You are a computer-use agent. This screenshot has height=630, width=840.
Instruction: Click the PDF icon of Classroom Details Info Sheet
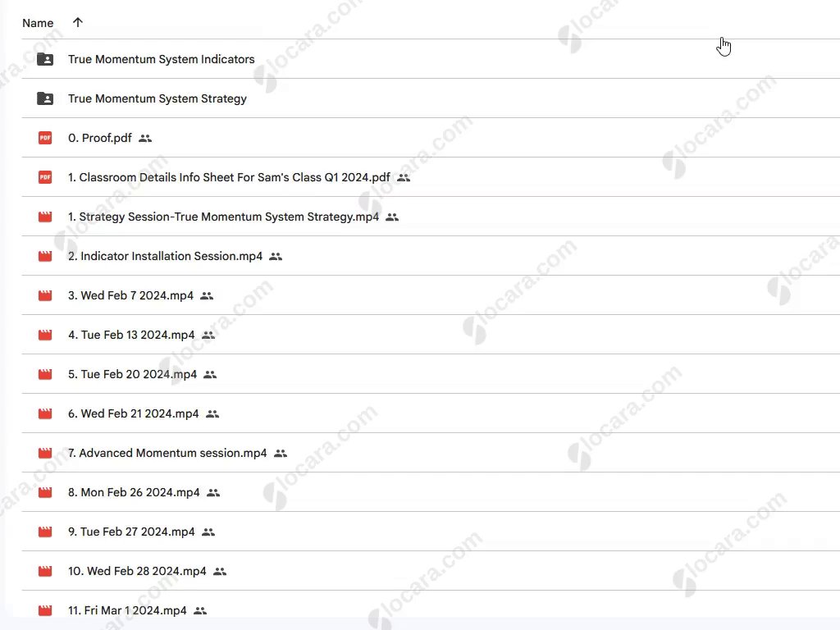coord(45,177)
